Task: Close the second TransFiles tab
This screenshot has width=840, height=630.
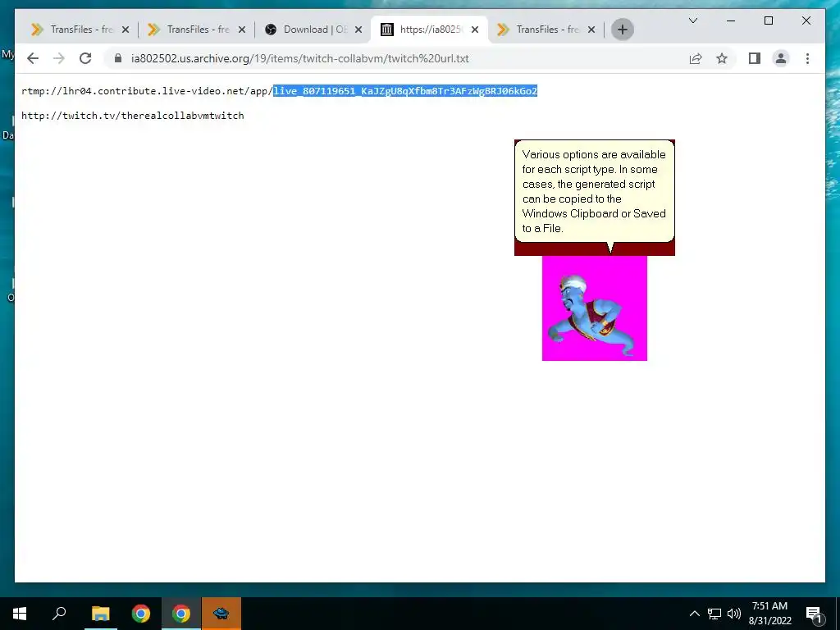Action: tap(242, 30)
